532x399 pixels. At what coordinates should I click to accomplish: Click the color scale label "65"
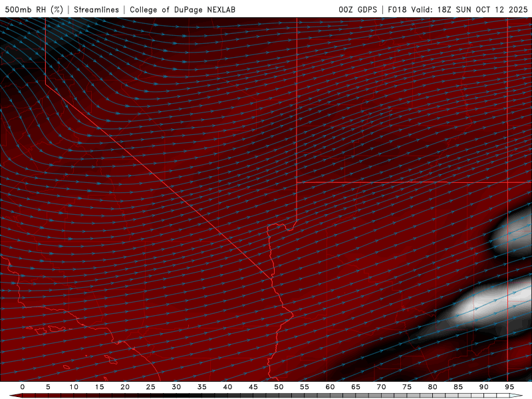point(356,387)
